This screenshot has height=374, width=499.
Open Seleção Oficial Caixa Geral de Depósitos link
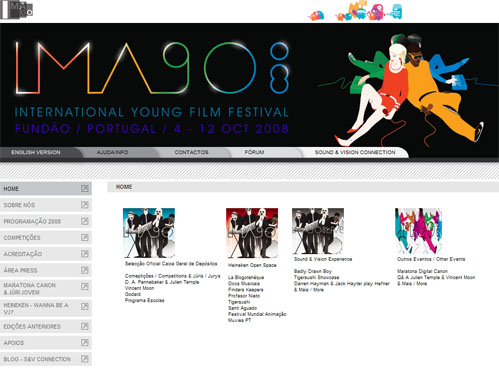[171, 264]
